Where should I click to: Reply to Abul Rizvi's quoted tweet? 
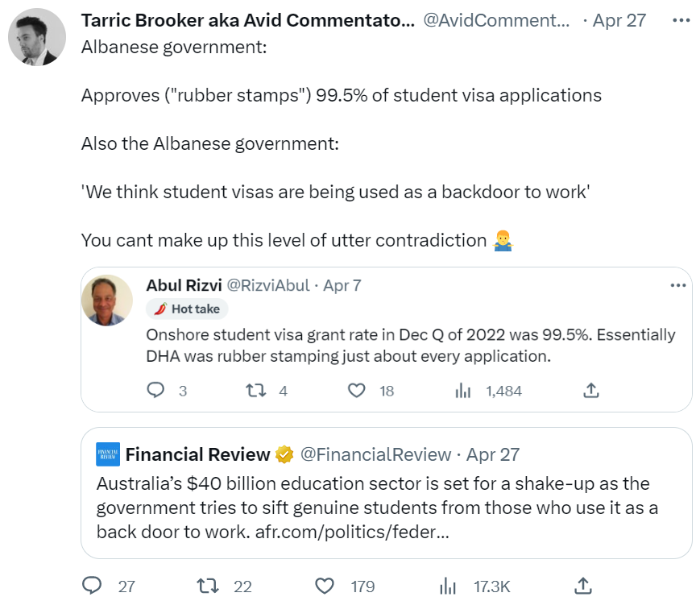156,391
